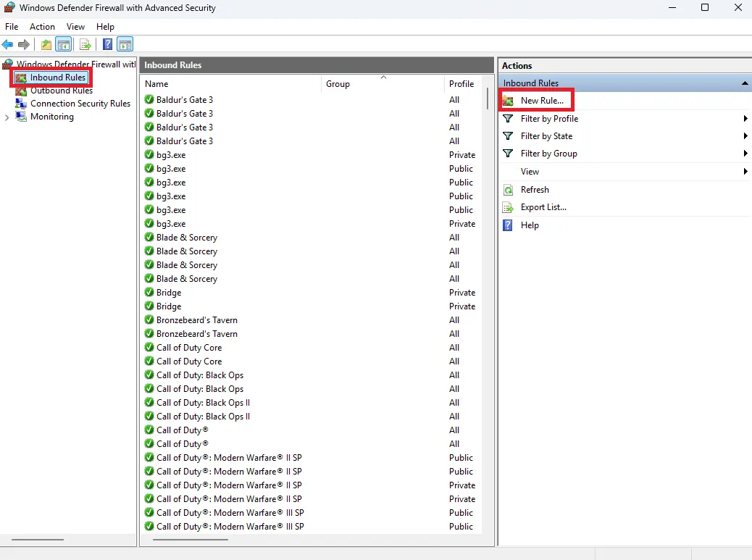Screen dimensions: 752x560
Task: Expand the Filter by State submenu arrow
Action: click(x=745, y=136)
